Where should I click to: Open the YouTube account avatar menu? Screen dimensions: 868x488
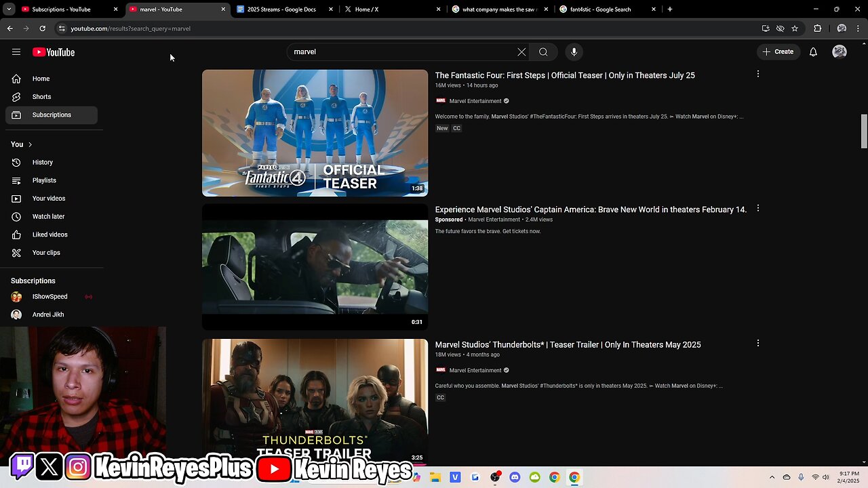[840, 52]
